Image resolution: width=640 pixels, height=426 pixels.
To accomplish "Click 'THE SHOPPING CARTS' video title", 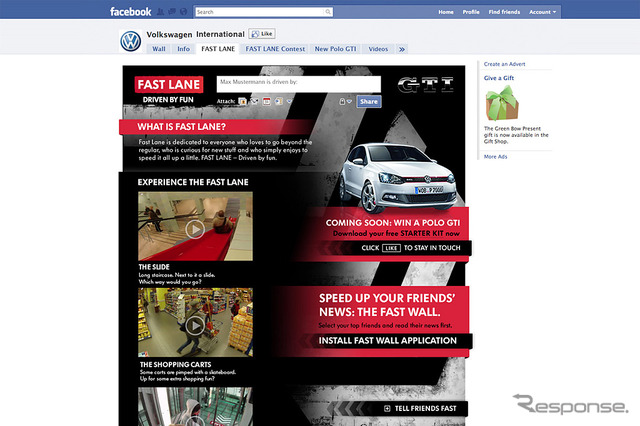I will 176,364.
